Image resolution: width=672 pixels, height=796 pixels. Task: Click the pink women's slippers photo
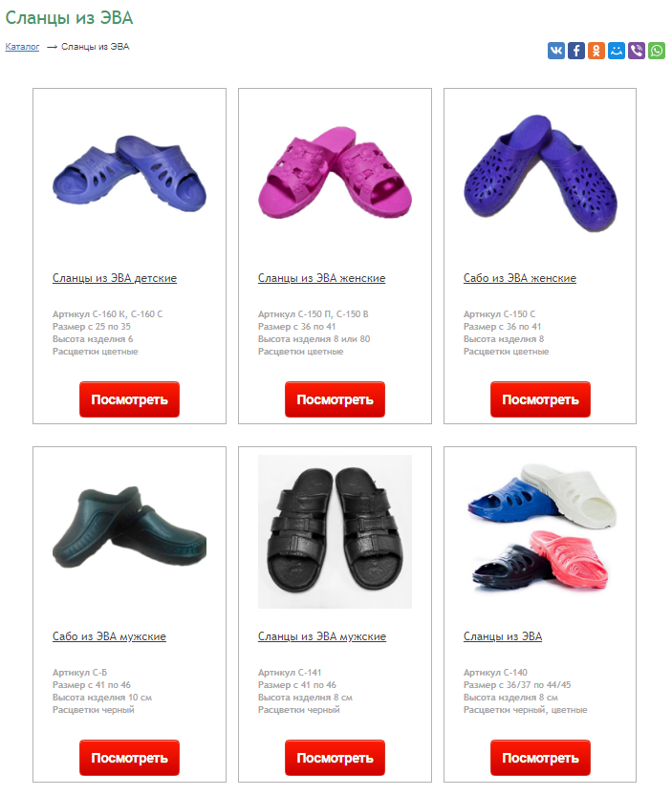coord(335,173)
